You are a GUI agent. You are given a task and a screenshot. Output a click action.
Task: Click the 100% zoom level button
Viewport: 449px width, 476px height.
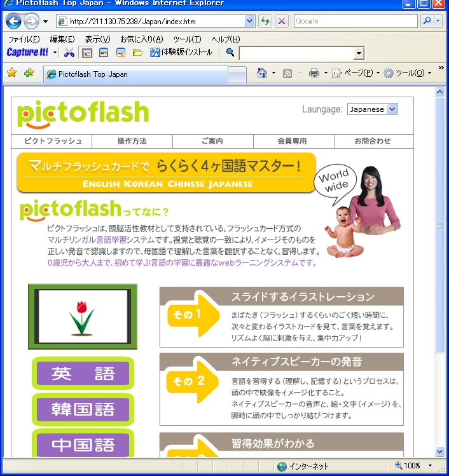(x=408, y=465)
